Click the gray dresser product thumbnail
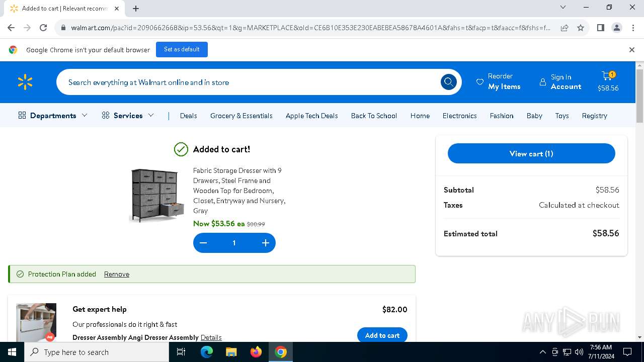This screenshot has height=362, width=644. [157, 195]
